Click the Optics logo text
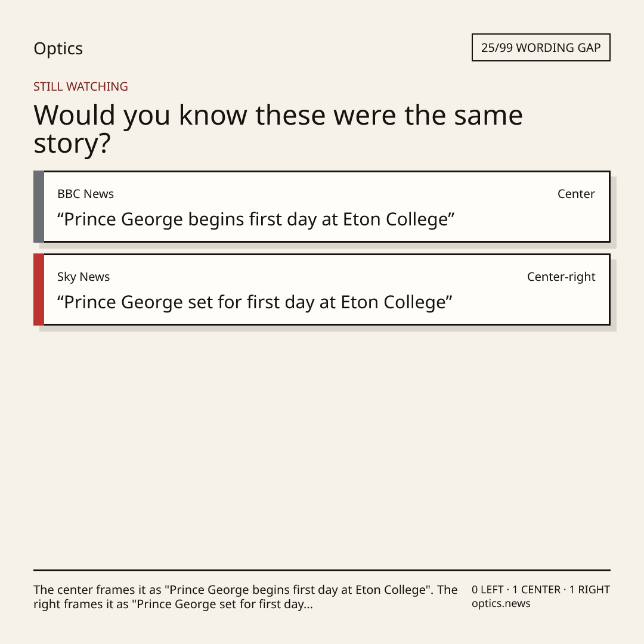644x644 pixels. pyautogui.click(x=58, y=48)
